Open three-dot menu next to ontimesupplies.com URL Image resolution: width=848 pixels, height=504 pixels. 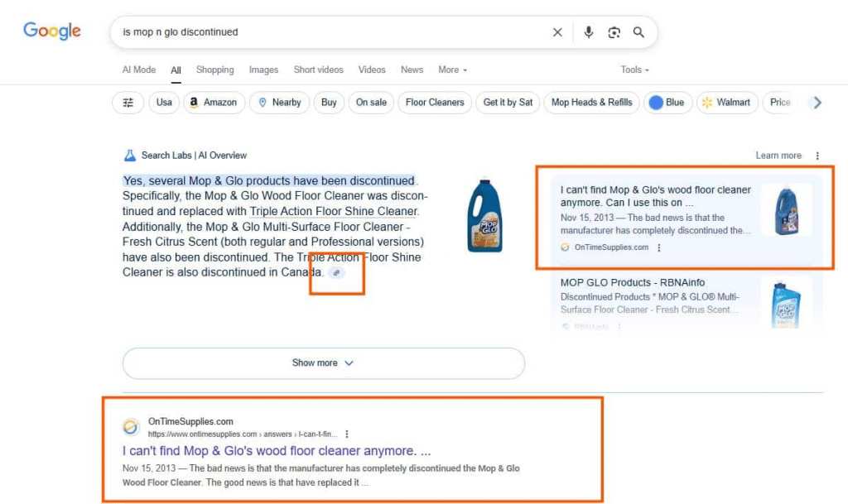point(347,434)
